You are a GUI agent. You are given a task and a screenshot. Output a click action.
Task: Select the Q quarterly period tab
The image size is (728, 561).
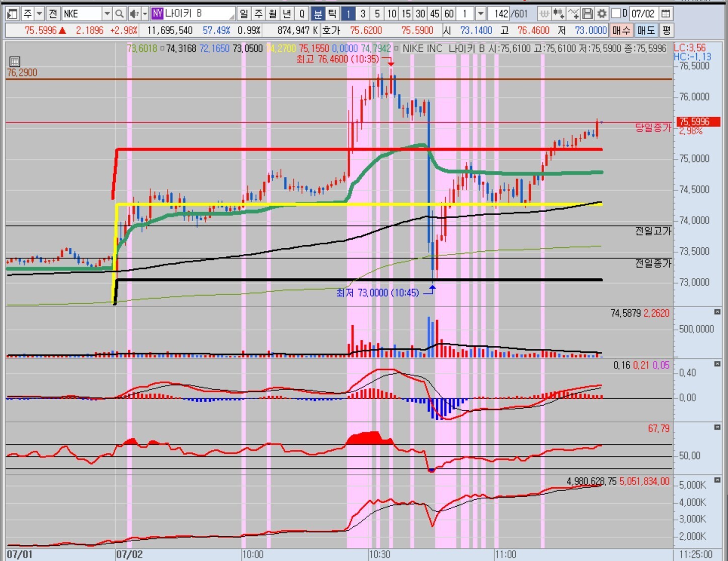302,14
